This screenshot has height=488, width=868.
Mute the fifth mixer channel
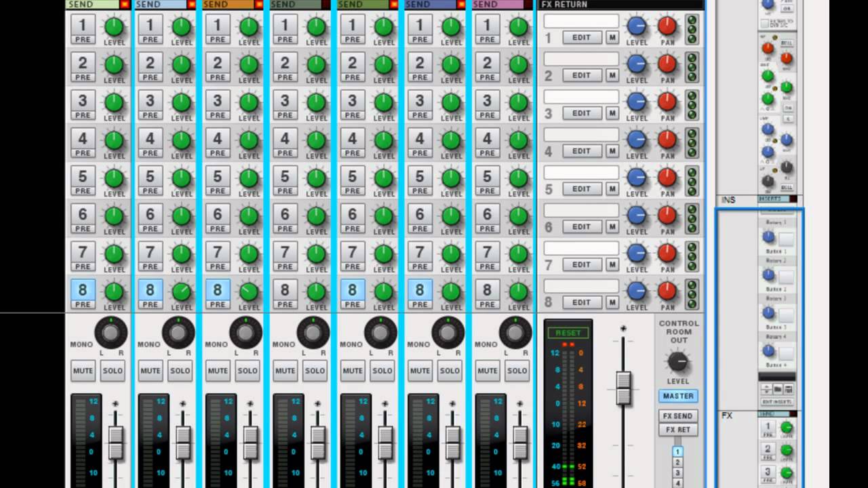pos(353,371)
